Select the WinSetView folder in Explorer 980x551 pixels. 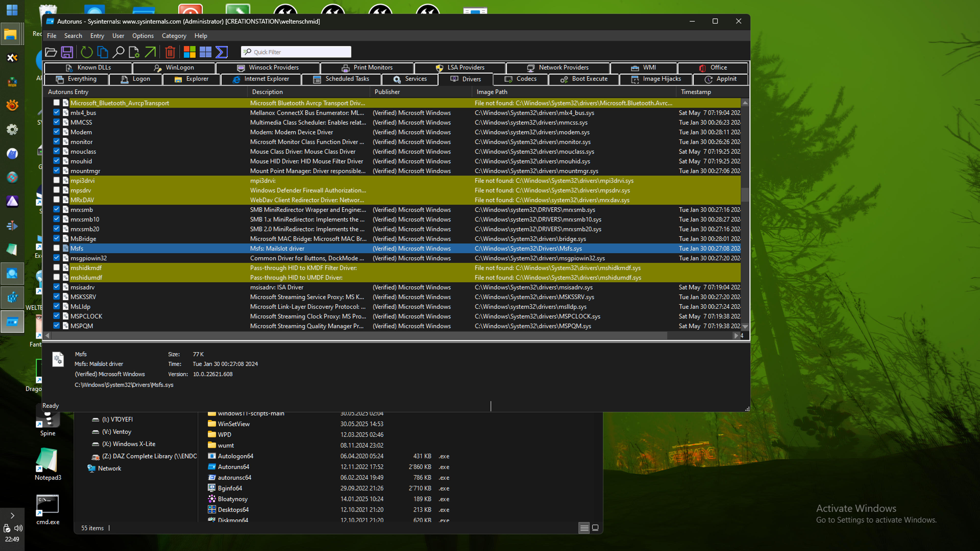tap(234, 424)
